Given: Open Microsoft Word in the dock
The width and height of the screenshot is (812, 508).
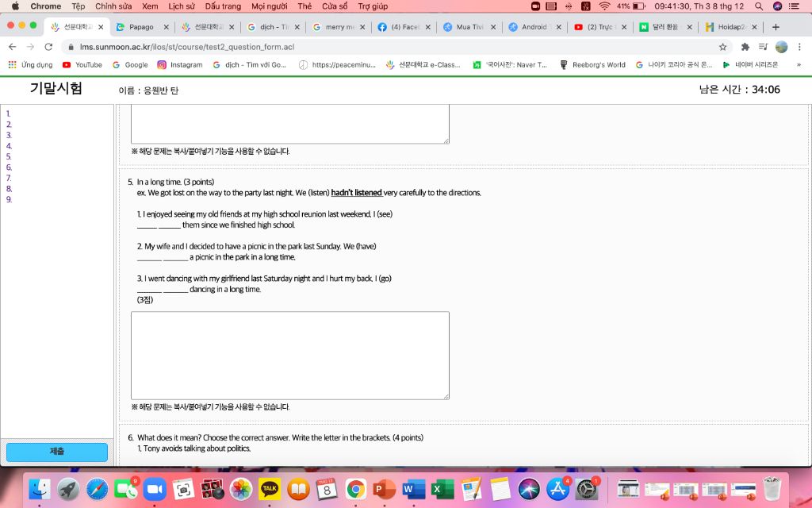Looking at the screenshot, I should pos(413,489).
